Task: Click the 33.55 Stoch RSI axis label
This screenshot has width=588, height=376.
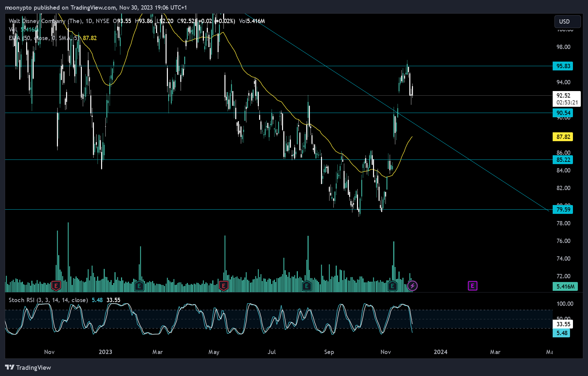Action: coord(563,324)
